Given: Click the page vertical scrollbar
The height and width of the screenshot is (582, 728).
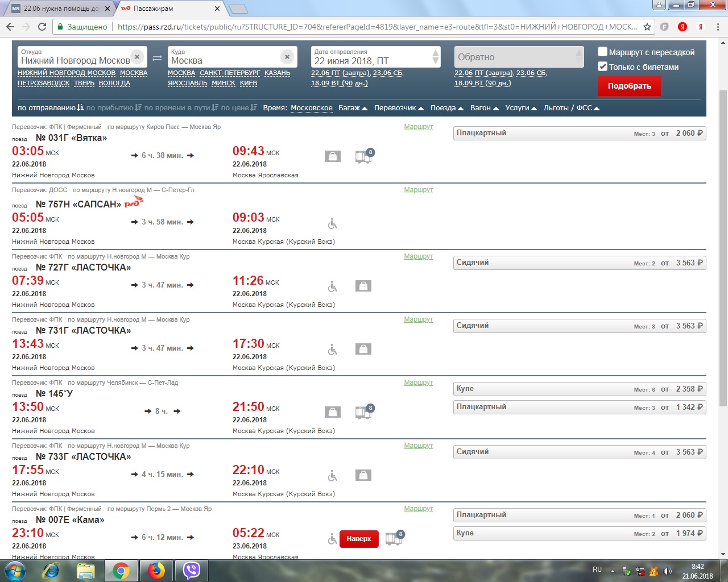Looking at the screenshot, I should (723, 248).
